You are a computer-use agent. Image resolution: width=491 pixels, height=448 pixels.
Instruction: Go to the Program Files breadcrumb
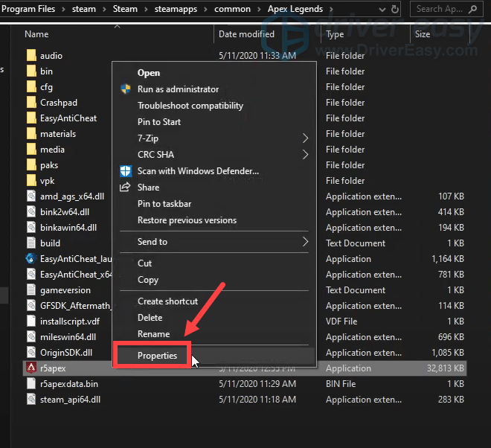[28, 9]
